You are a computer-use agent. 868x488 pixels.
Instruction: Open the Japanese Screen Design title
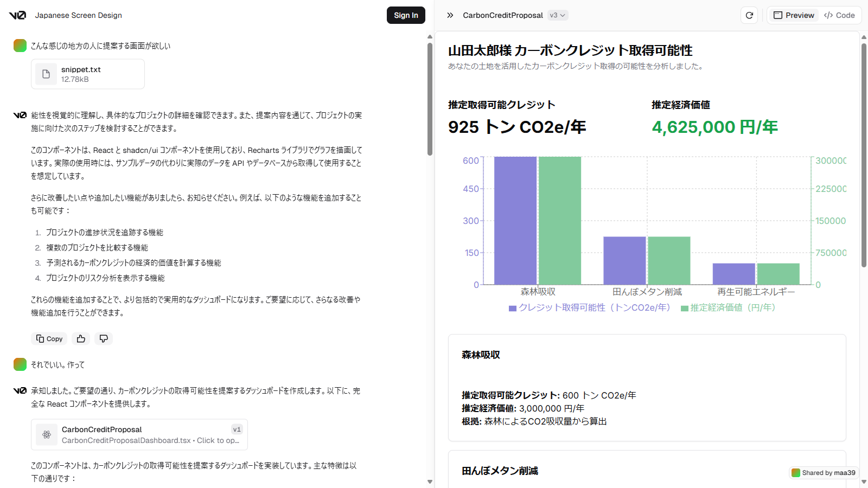79,15
